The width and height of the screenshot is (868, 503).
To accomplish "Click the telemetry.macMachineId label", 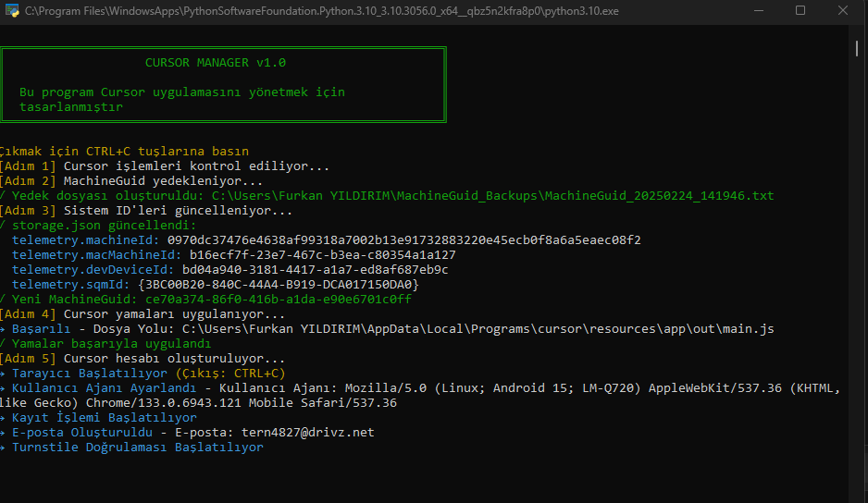I will (97, 254).
